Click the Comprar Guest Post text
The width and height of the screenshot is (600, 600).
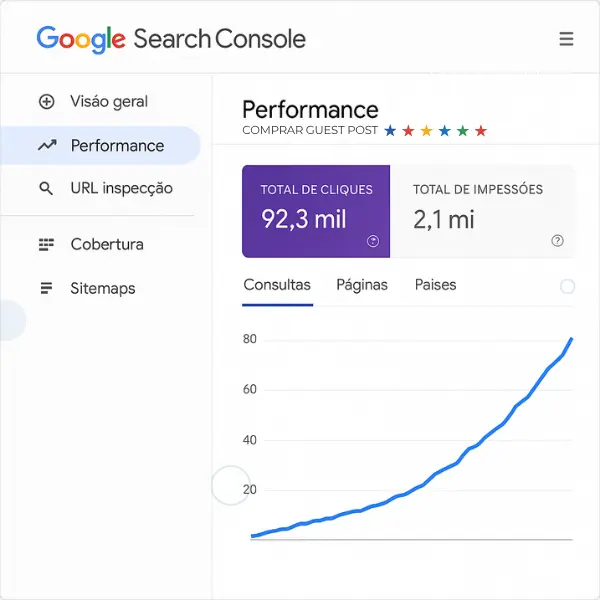click(310, 131)
